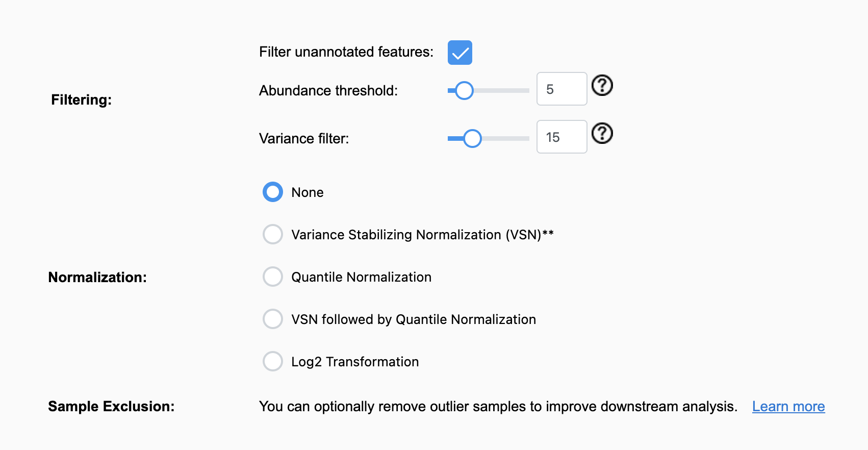Viewport: 868px width, 450px height.
Task: Click the Abundance threshold slider handle
Action: click(464, 90)
